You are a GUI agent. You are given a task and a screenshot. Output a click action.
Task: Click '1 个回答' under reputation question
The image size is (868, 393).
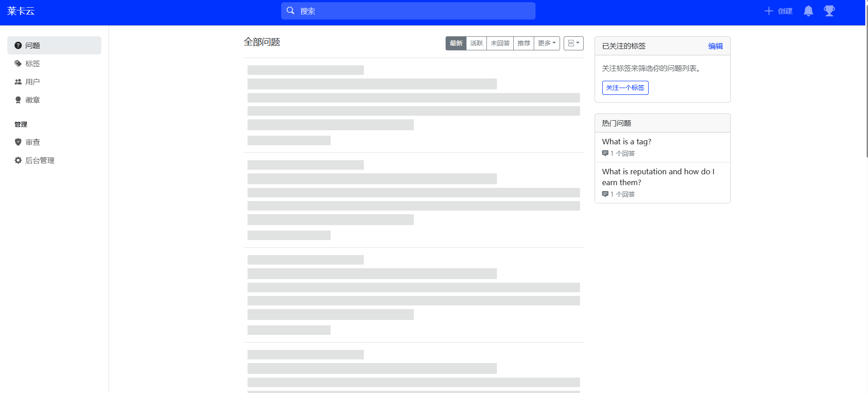[623, 194]
